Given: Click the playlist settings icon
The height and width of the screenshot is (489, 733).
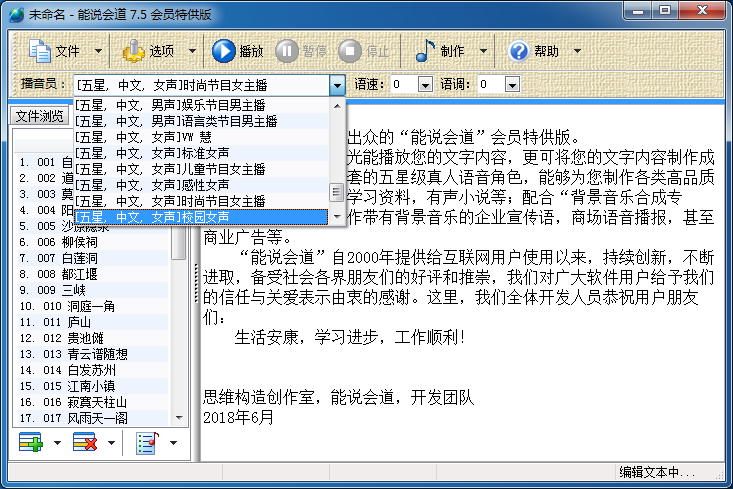Looking at the screenshot, I should (147, 442).
